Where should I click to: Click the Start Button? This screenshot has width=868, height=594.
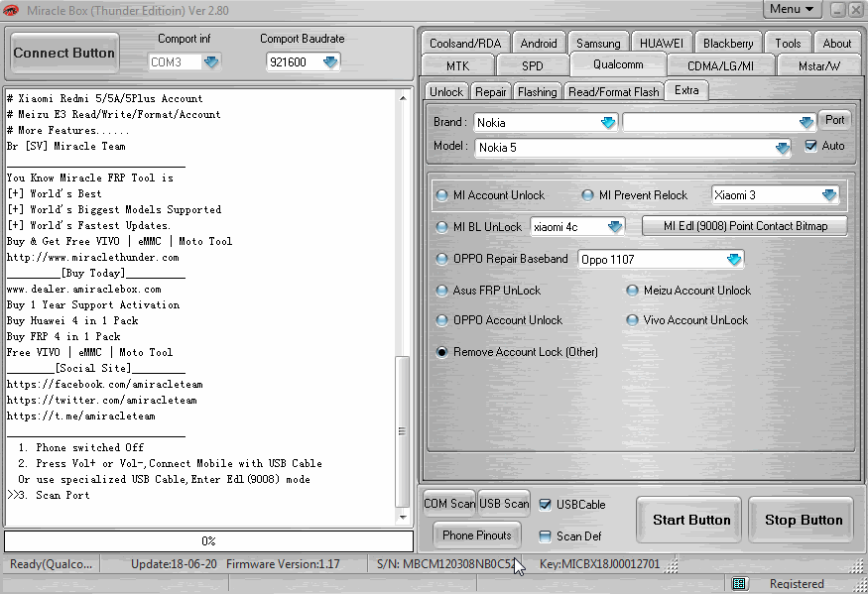click(690, 520)
